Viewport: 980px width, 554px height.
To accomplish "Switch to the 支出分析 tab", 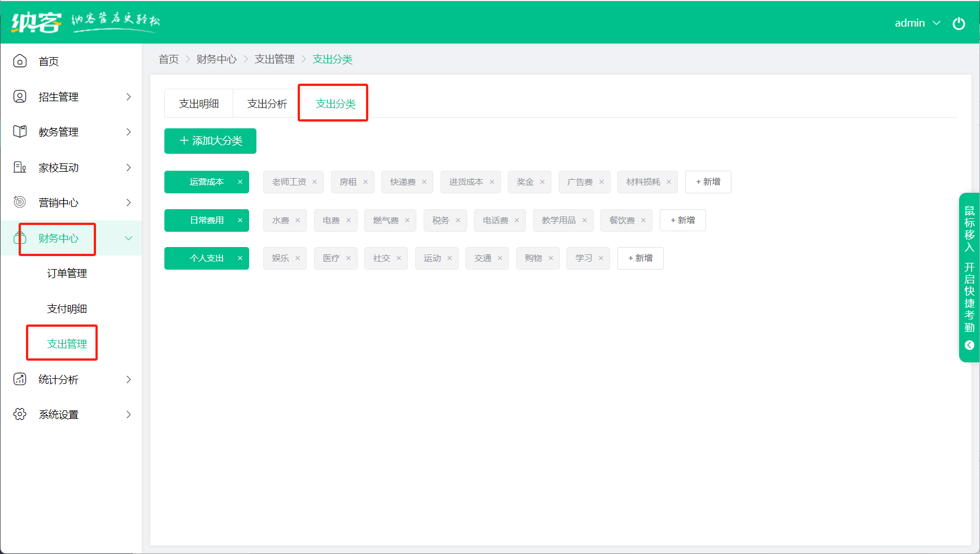I will coord(267,103).
